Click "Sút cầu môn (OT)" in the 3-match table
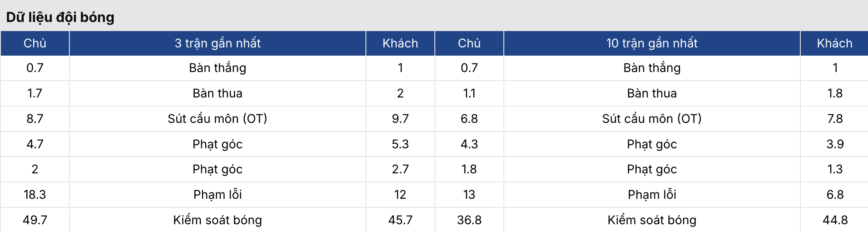This screenshot has width=868, height=232. pos(217,119)
